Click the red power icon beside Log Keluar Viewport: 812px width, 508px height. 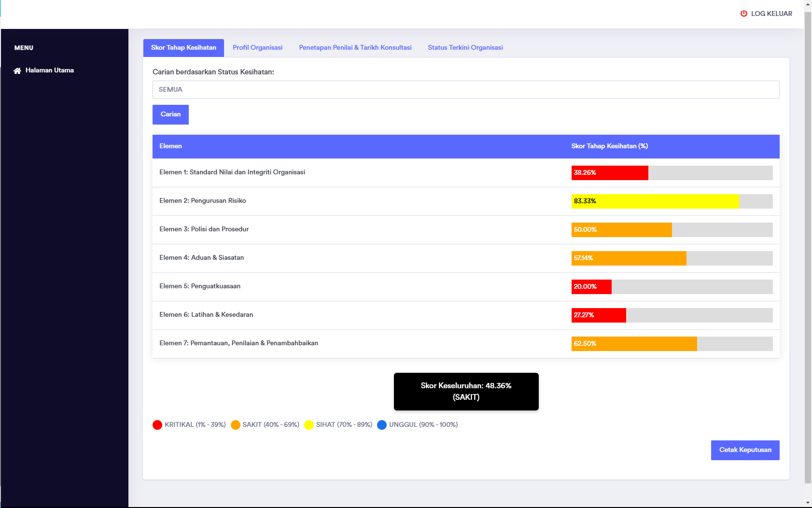coord(743,14)
